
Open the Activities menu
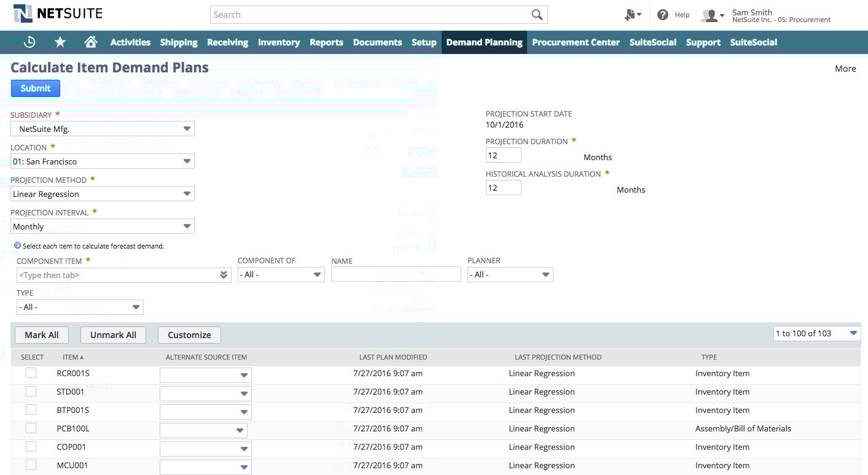click(130, 42)
